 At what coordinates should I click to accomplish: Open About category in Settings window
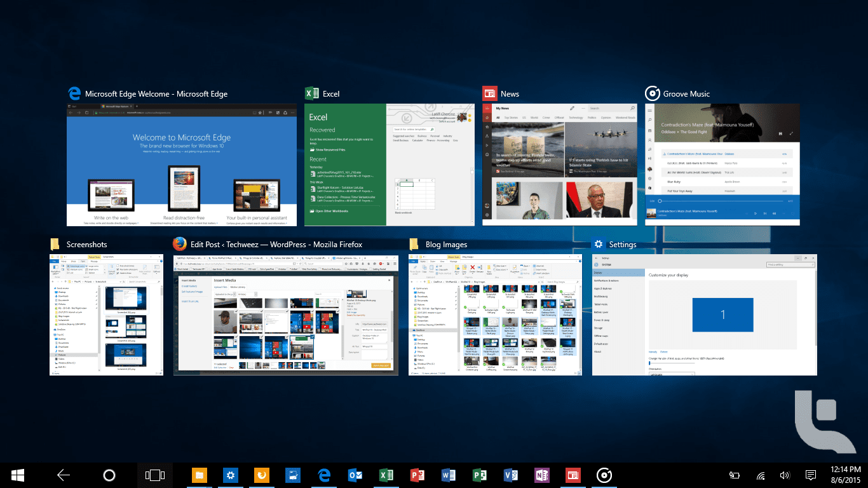tap(618, 351)
